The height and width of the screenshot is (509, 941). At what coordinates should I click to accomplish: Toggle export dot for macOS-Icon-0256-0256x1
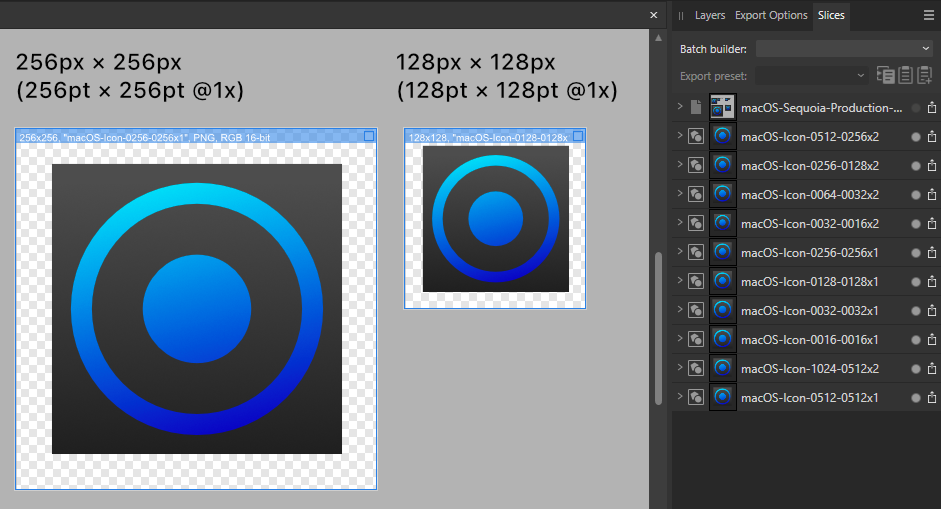tap(916, 253)
